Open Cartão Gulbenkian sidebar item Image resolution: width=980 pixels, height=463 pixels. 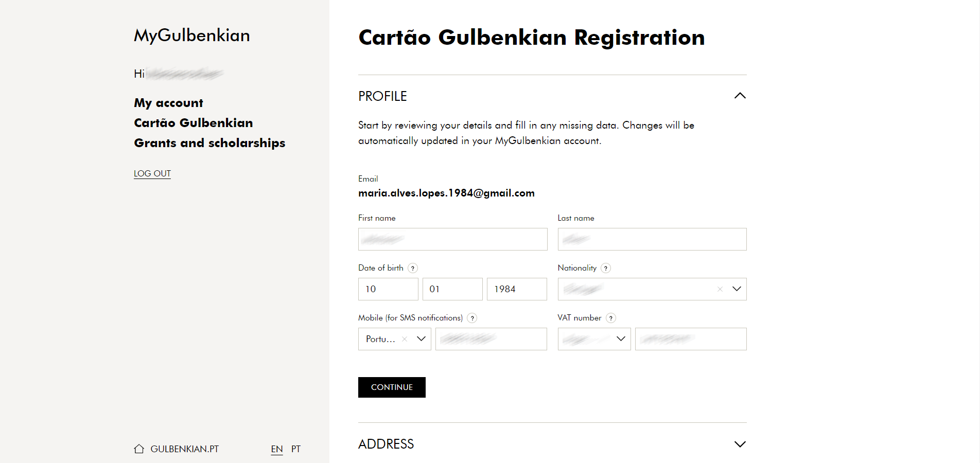[x=194, y=123]
